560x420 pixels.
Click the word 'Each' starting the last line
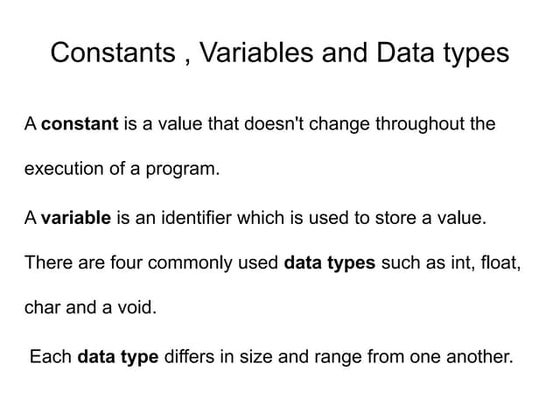pos(50,357)
